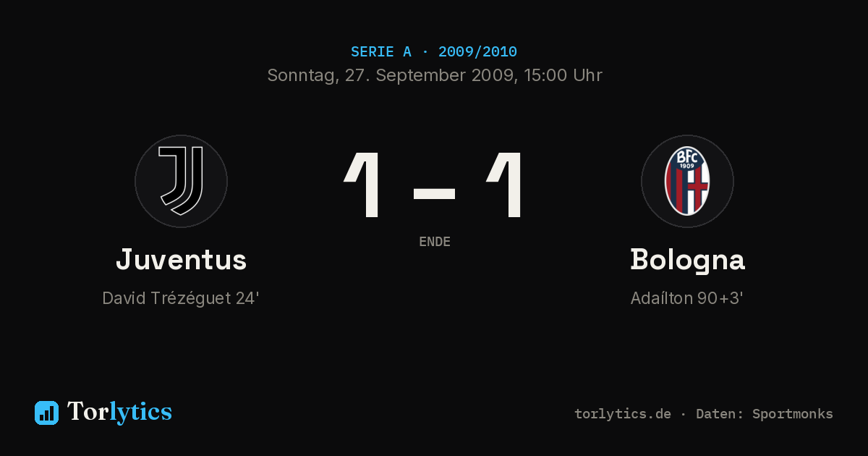Click the white J inside Juventus logo
Viewport: 868px width, 456px height.
coord(182,181)
